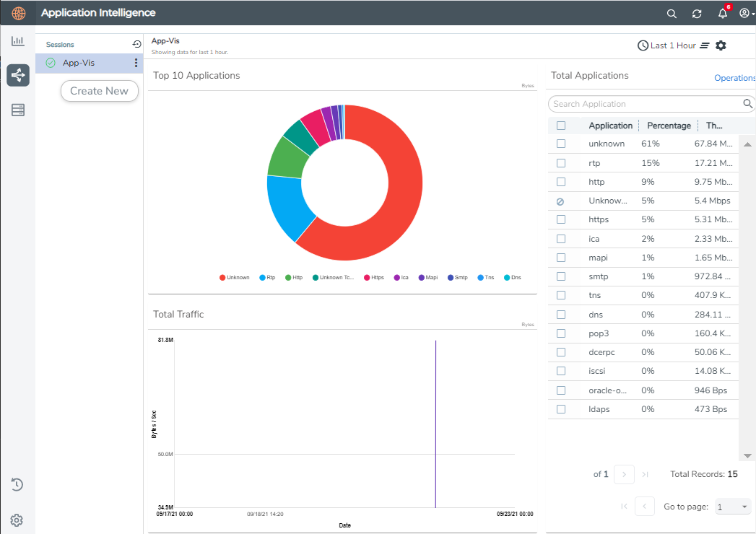The width and height of the screenshot is (756, 534).
Task: Toggle the Http green legend swatch
Action: [288, 278]
